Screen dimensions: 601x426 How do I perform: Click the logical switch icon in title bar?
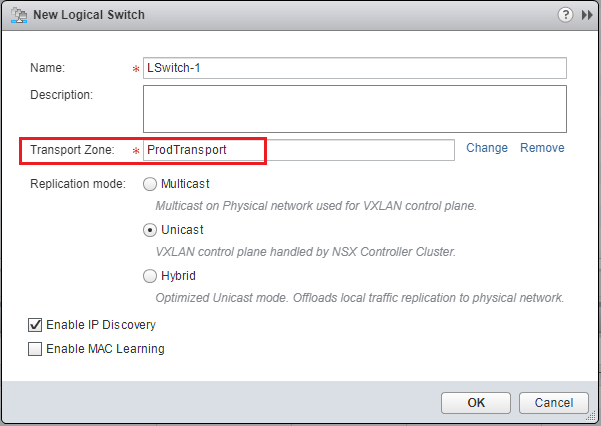[17, 15]
